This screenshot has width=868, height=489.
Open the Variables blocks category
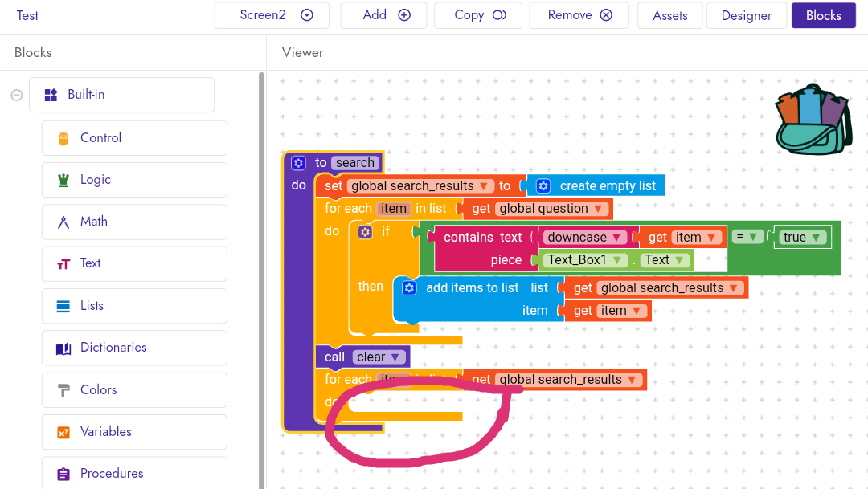coord(134,432)
